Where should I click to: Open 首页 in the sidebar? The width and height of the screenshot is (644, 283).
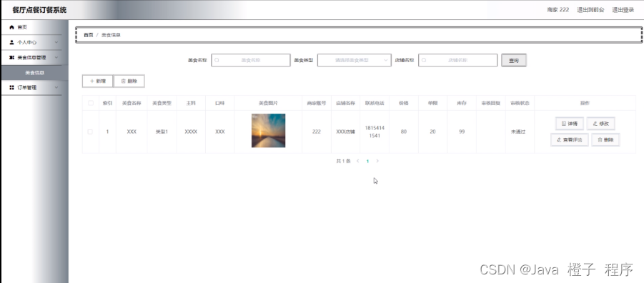31,27
